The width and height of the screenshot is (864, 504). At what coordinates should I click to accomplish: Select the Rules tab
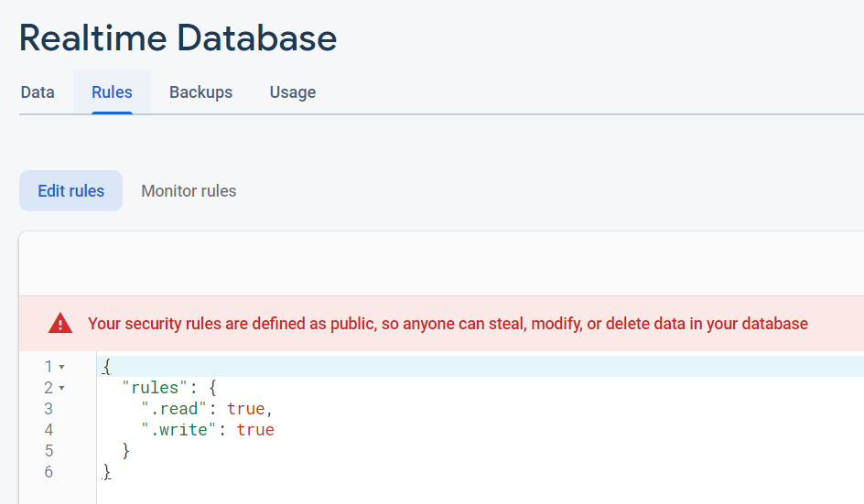(x=112, y=92)
